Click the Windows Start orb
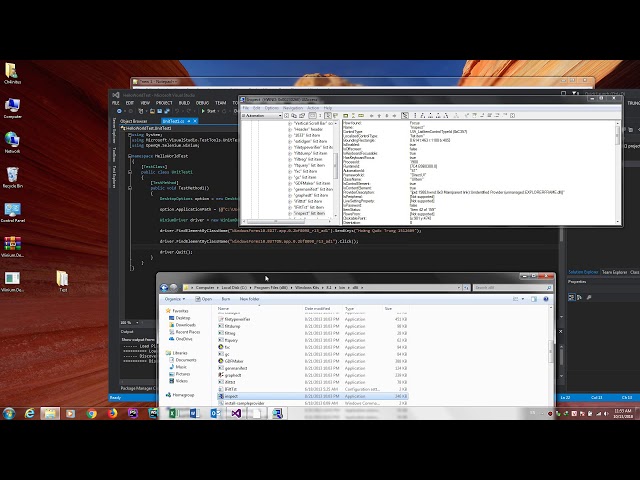 (9, 413)
